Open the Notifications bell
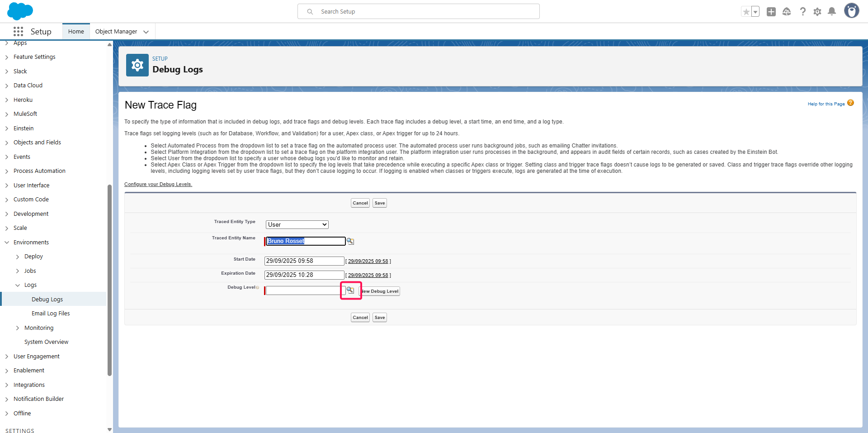 point(832,12)
